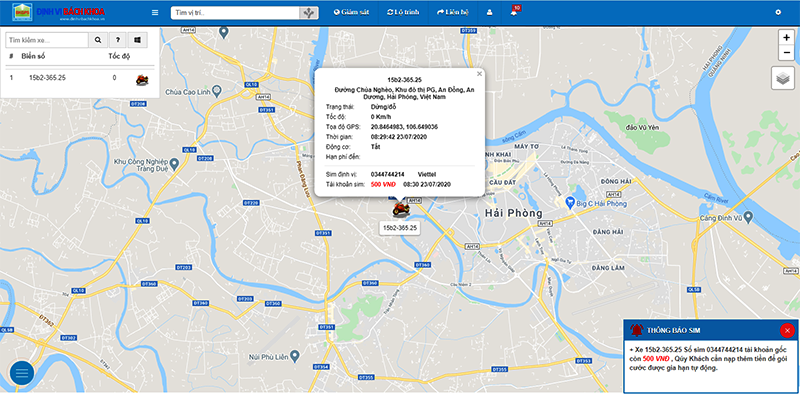The height and width of the screenshot is (394, 800).
Task: Click the vehicle search magnifier button
Action: pos(98,40)
